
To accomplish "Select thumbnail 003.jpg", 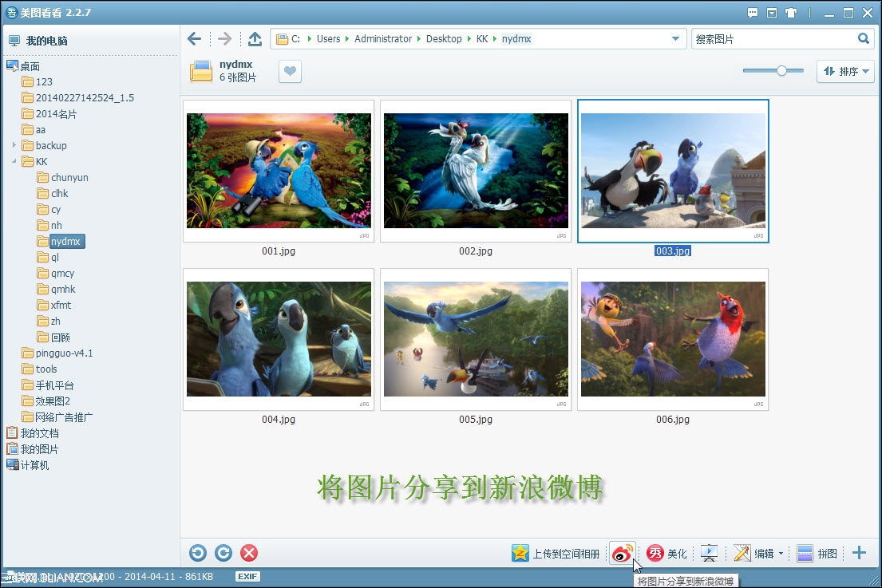I will 673,171.
